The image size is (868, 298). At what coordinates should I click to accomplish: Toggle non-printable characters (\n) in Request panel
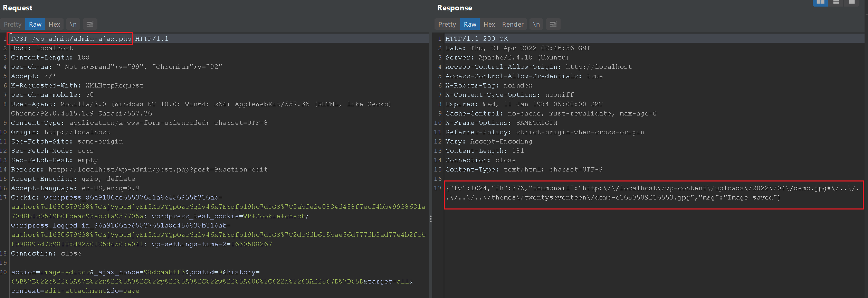[x=73, y=24]
